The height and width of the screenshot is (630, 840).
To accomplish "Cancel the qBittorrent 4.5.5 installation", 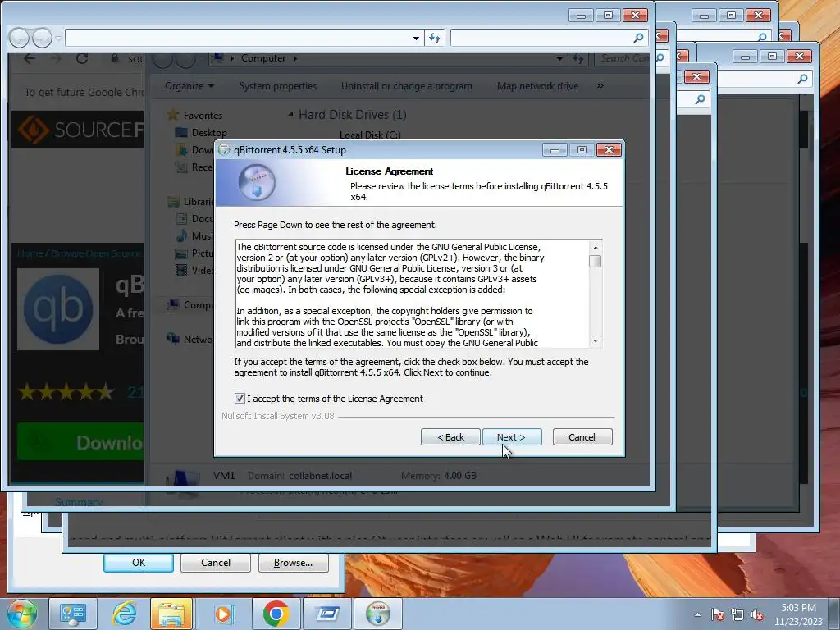I will click(x=582, y=437).
